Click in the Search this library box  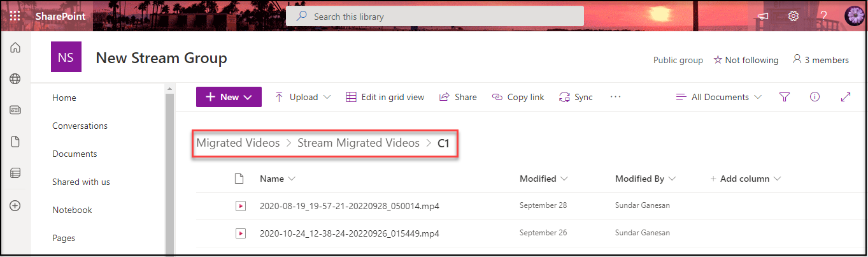coord(435,16)
